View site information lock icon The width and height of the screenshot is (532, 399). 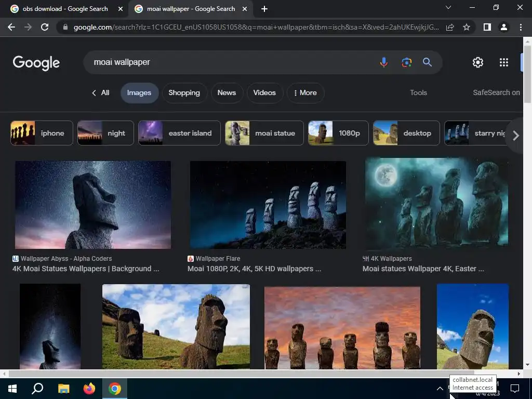pos(65,27)
